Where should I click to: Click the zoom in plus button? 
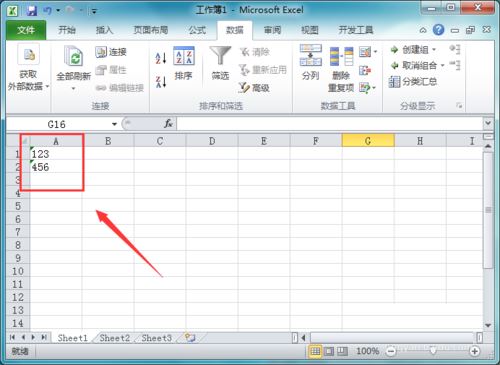(x=474, y=351)
